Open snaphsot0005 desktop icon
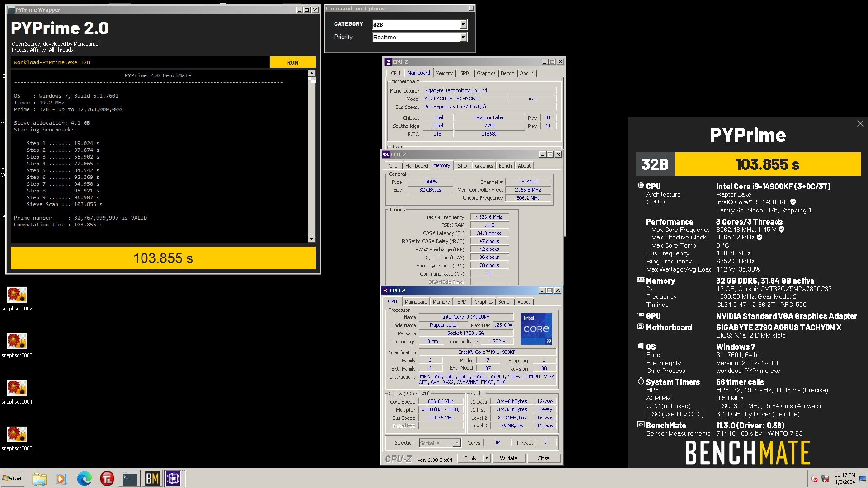This screenshot has width=868, height=488. (x=17, y=438)
